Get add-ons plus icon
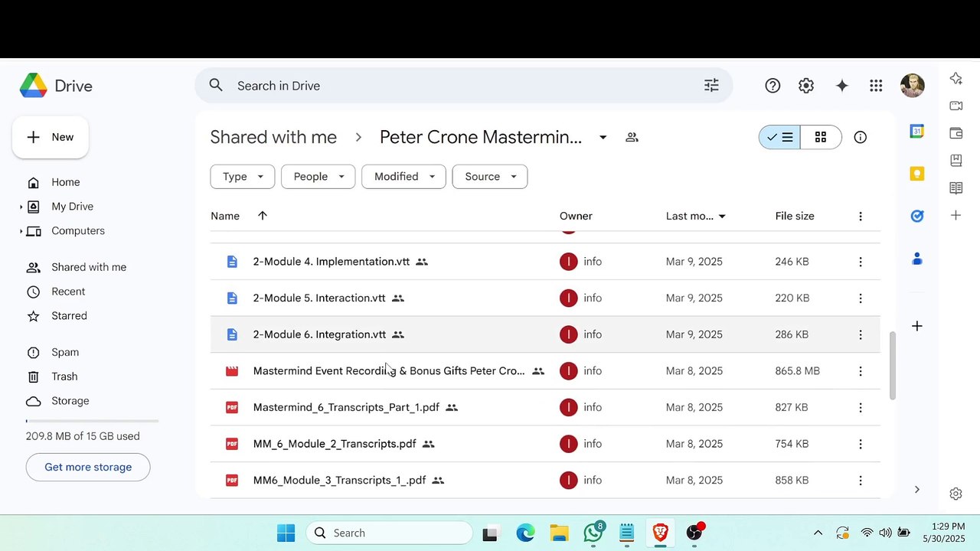Viewport: 980px width, 551px height. [x=917, y=326]
